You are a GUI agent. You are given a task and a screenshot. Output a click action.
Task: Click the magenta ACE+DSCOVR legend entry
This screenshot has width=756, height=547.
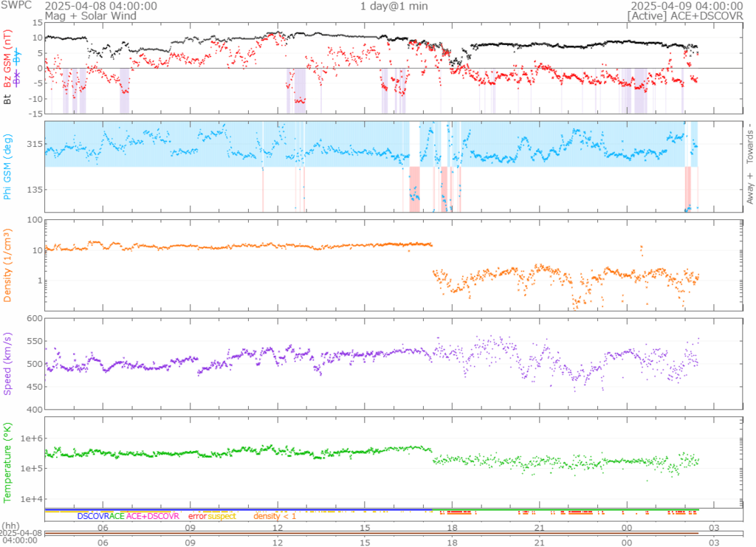(x=153, y=516)
